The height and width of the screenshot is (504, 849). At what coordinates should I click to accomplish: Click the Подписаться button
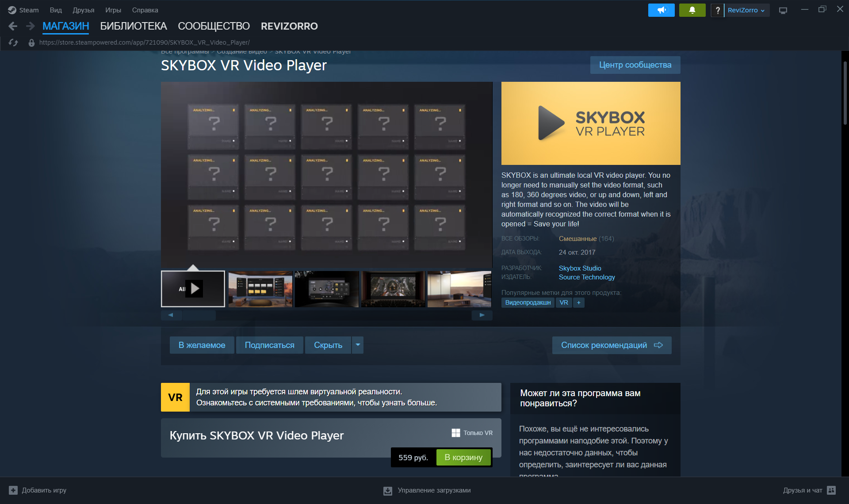coord(269,345)
